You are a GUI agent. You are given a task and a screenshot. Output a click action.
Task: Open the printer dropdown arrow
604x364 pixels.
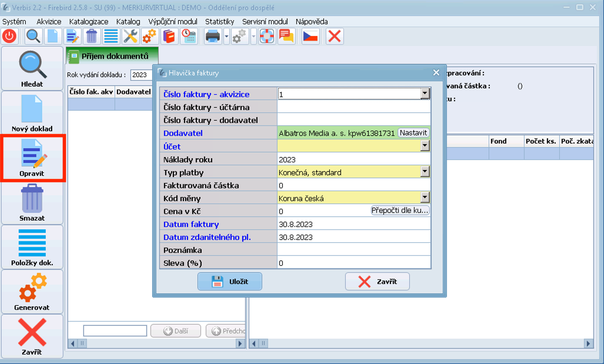point(226,36)
